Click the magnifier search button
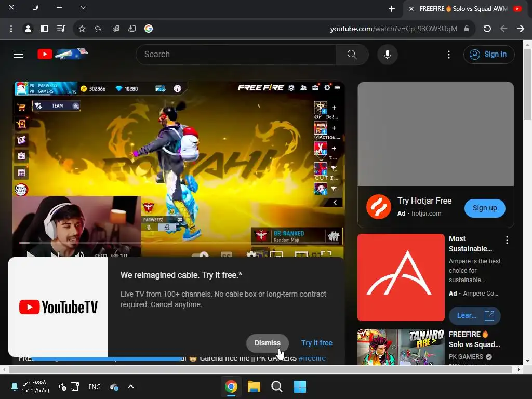This screenshot has height=399, width=532. (x=352, y=54)
